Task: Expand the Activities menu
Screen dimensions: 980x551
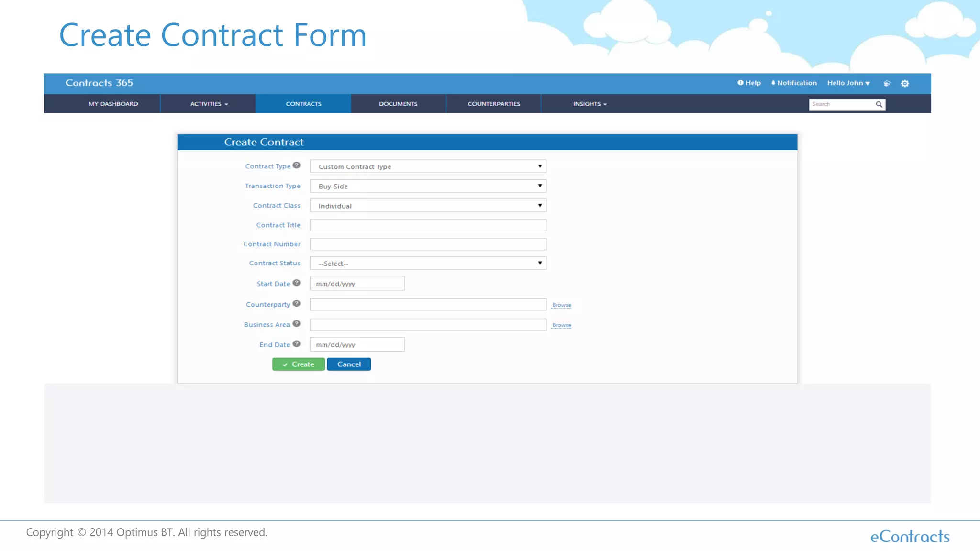Action: (x=209, y=104)
